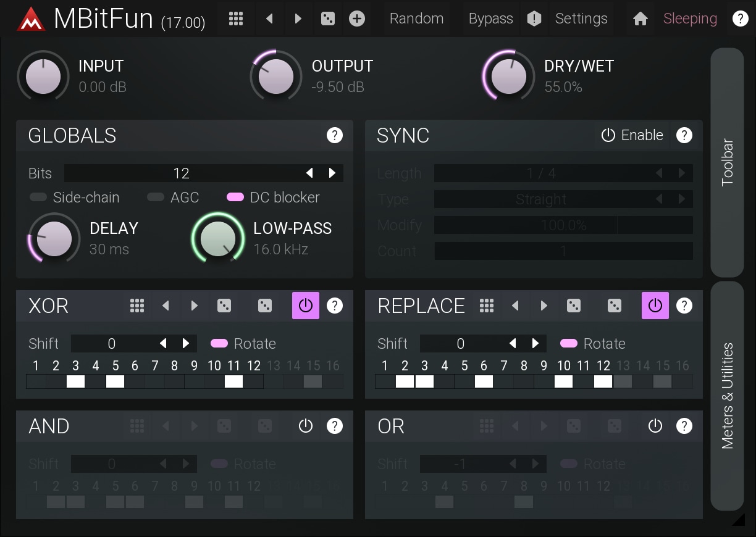The width and height of the screenshot is (756, 537).
Task: Click the home icon in top bar
Action: (x=640, y=19)
